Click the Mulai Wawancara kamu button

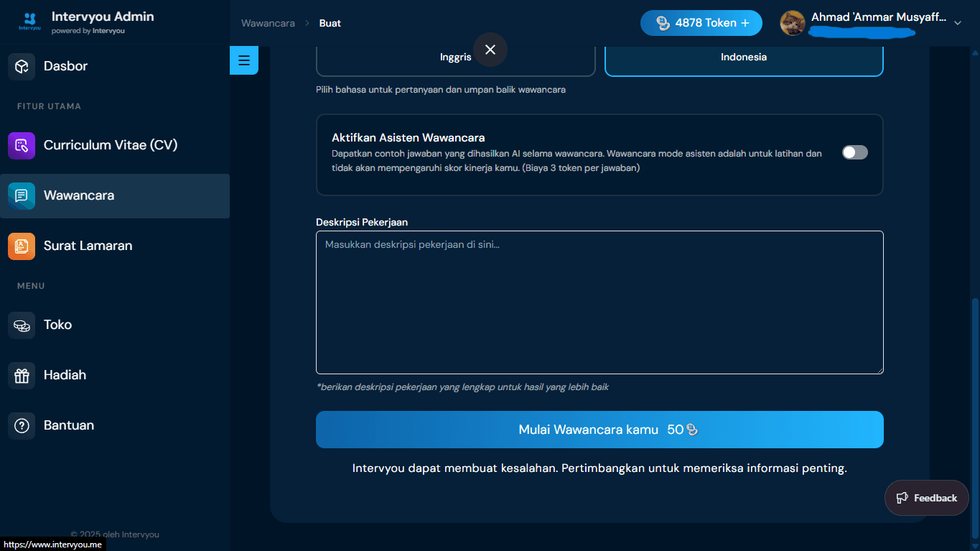pos(599,430)
